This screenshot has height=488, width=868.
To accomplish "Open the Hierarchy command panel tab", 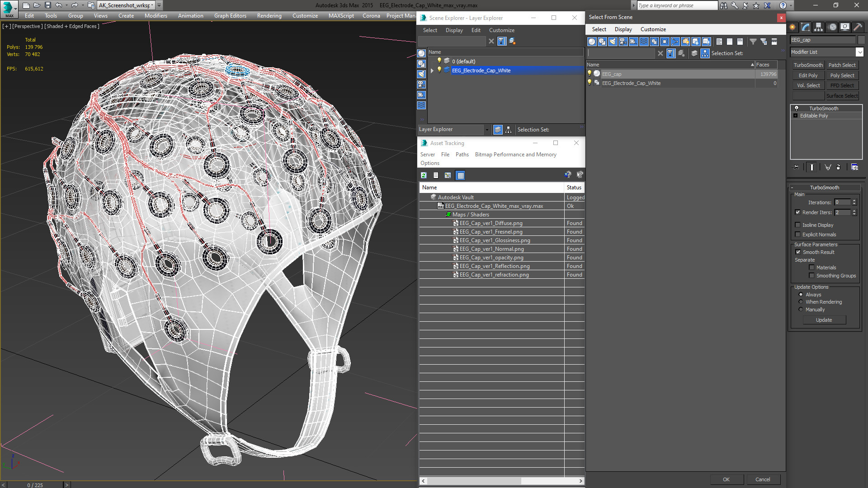I will [818, 27].
